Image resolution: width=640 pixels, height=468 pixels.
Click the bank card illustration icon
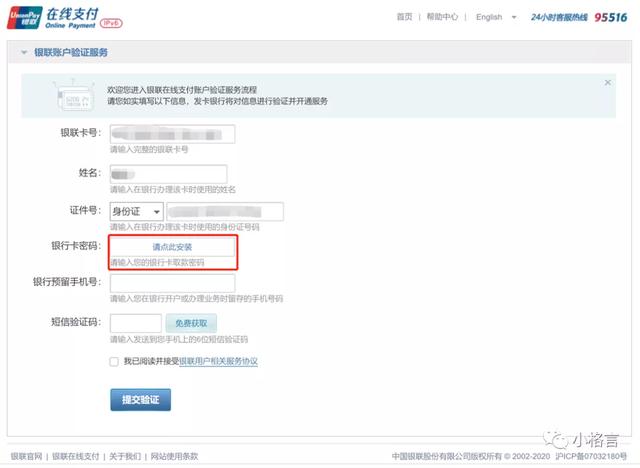point(74,95)
